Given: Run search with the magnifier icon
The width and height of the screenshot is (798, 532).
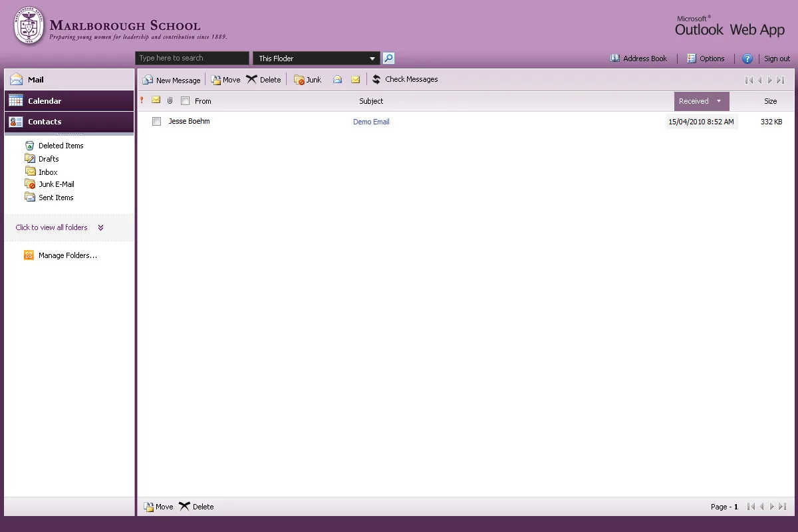Looking at the screenshot, I should 389,59.
